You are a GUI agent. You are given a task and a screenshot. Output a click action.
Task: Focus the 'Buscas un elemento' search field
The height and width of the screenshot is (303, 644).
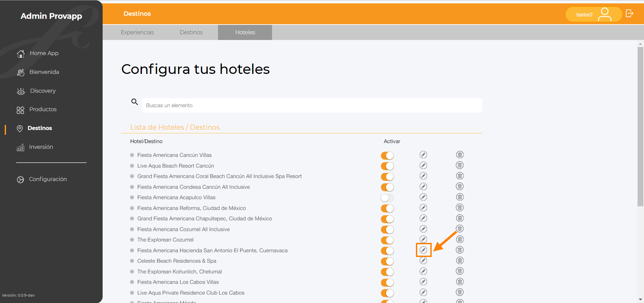pos(312,105)
